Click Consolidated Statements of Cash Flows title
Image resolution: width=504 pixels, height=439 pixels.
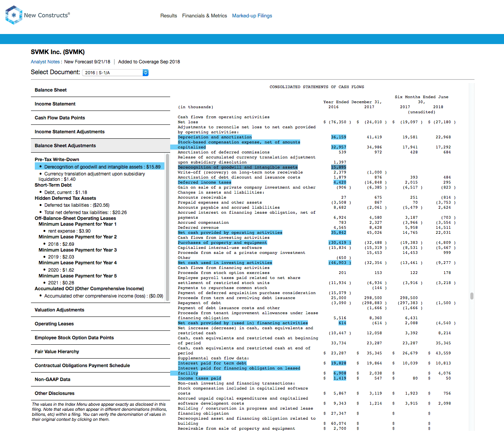tap(317, 87)
